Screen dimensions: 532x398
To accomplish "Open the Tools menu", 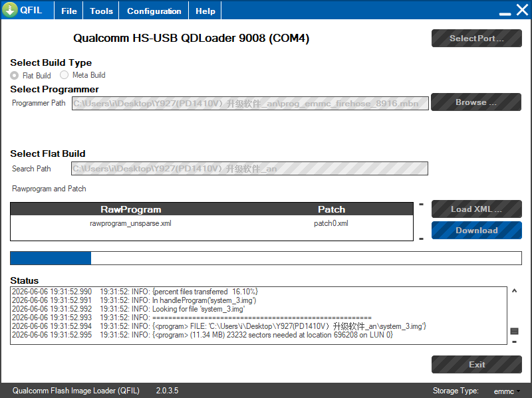I will [101, 11].
